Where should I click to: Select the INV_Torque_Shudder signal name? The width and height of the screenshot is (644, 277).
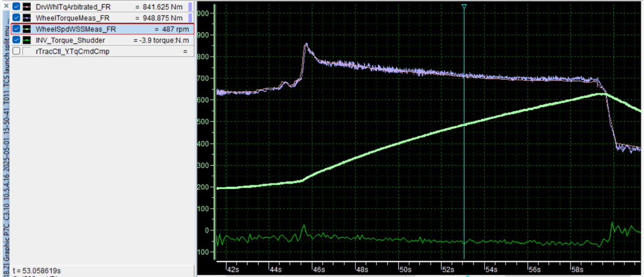pyautogui.click(x=70, y=41)
